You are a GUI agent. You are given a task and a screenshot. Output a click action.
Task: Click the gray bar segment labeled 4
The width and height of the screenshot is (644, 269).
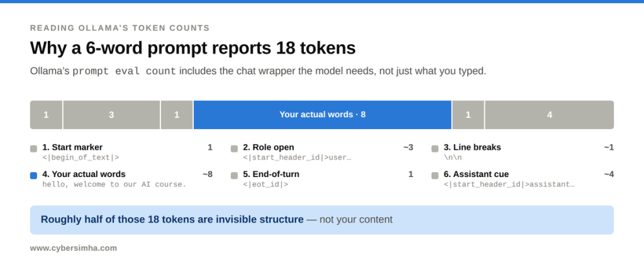coord(550,115)
